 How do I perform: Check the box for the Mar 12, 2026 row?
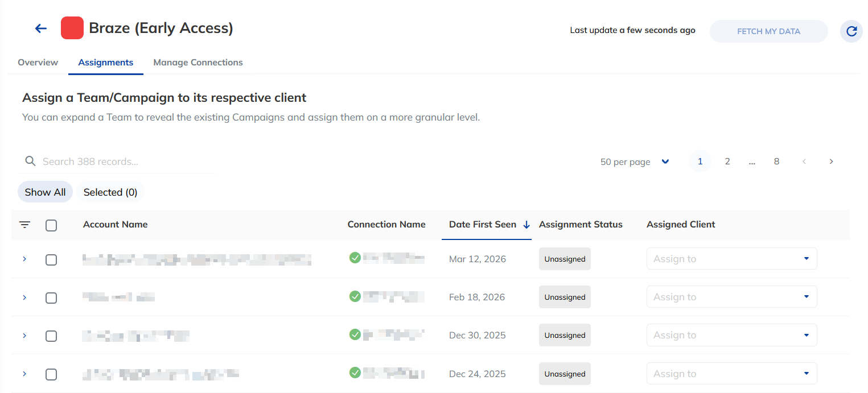[51, 259]
